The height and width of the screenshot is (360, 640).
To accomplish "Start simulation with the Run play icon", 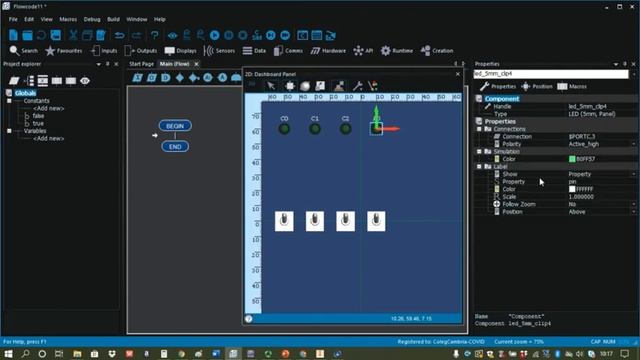I will point(214,35).
